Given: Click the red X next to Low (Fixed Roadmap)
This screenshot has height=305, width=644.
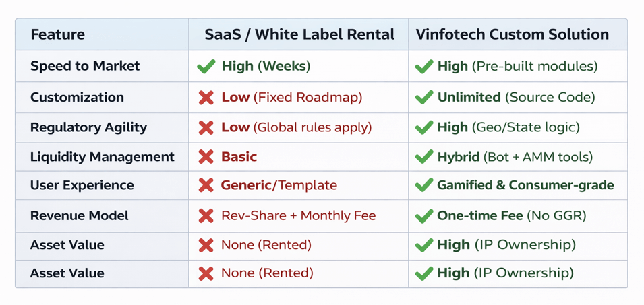Looking at the screenshot, I should (206, 98).
